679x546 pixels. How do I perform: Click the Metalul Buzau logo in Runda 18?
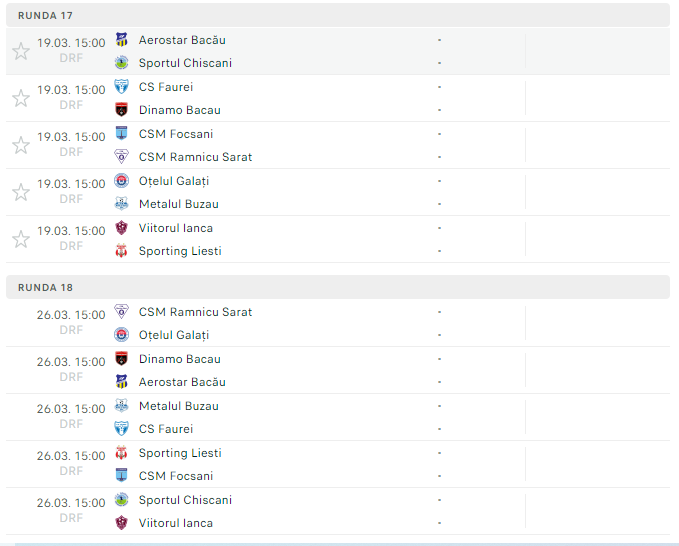[x=122, y=406]
